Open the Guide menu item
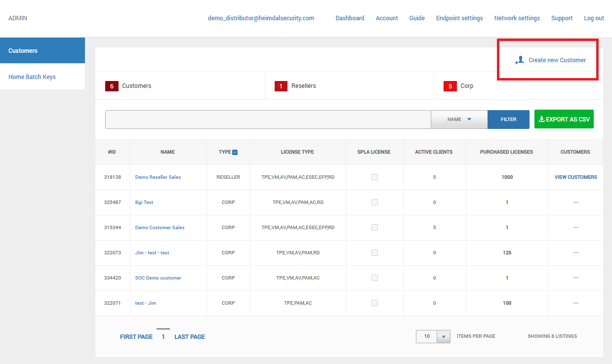This screenshot has width=612, height=364. [417, 18]
